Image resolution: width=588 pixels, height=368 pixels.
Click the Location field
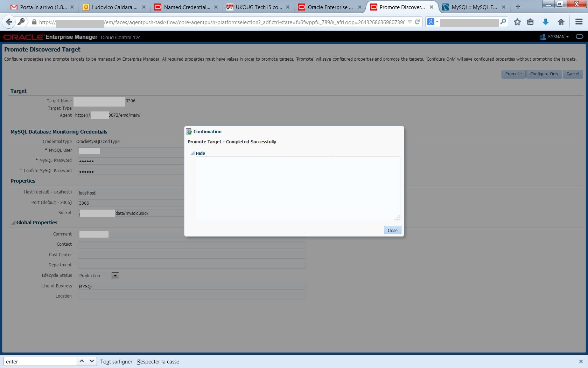click(192, 297)
